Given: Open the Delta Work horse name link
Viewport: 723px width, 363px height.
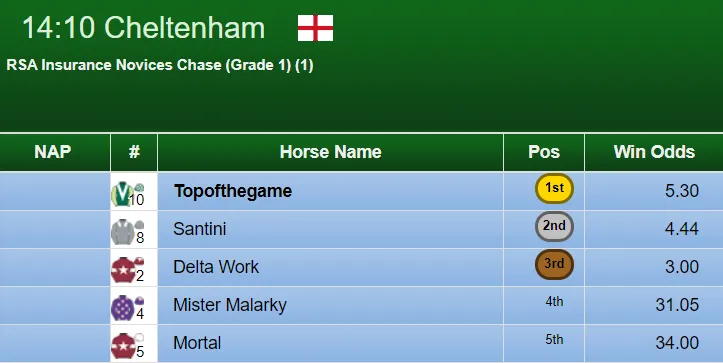Looking at the screenshot, I should point(216,267).
